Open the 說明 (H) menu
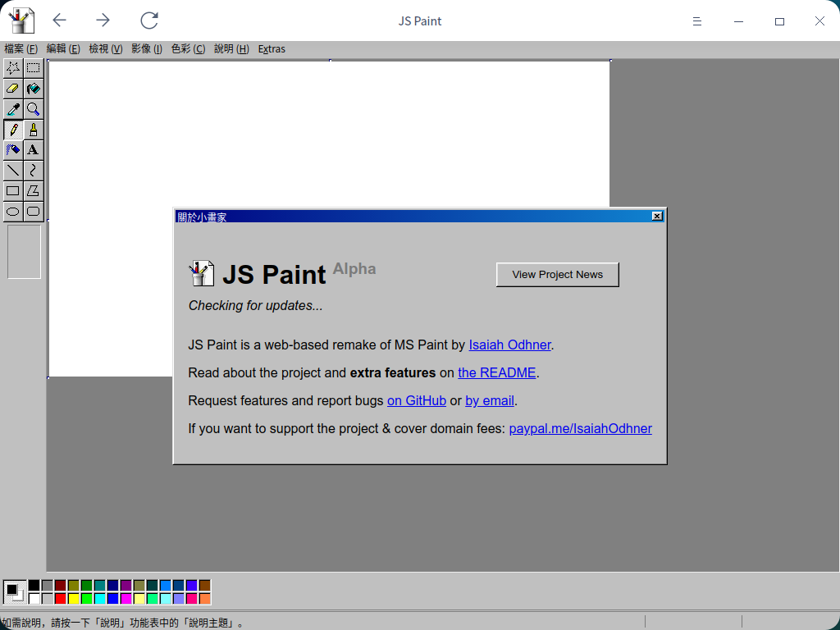The width and height of the screenshot is (840, 630). (x=231, y=48)
